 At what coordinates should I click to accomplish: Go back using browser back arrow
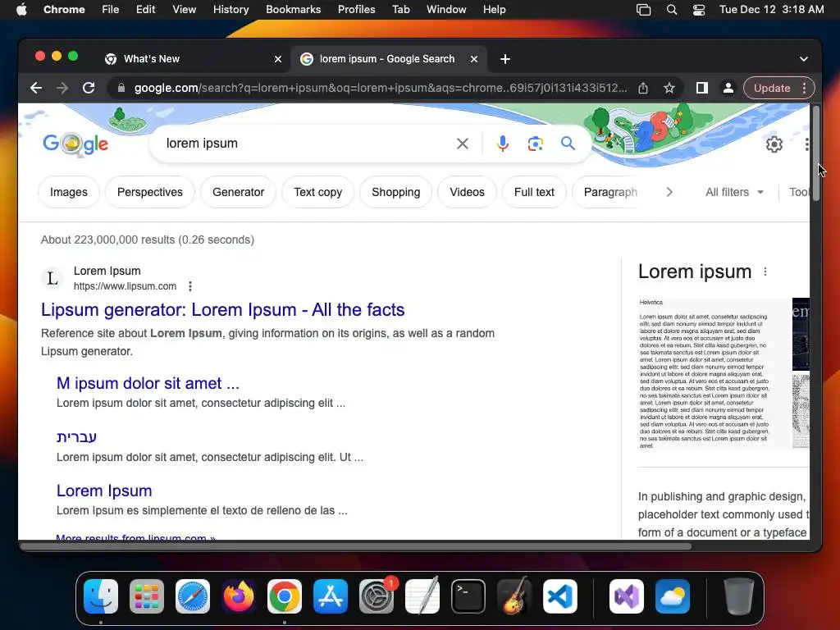36,88
